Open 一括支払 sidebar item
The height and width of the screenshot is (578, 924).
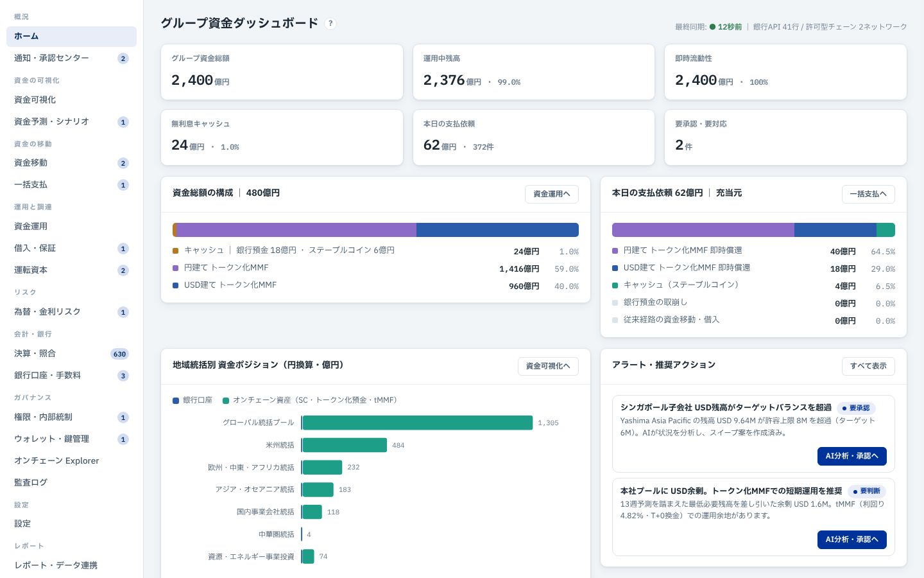(71, 185)
